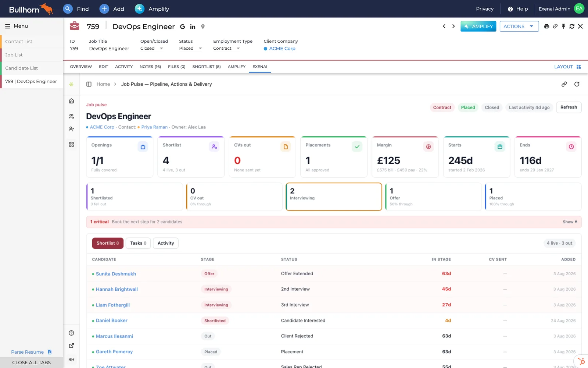Image resolution: width=588 pixels, height=368 pixels.
Task: Click Close All Tabs
Action: [x=32, y=362]
